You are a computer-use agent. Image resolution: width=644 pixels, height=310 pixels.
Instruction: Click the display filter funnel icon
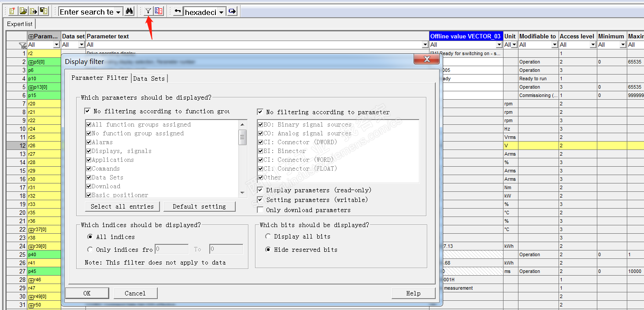pyautogui.click(x=148, y=11)
